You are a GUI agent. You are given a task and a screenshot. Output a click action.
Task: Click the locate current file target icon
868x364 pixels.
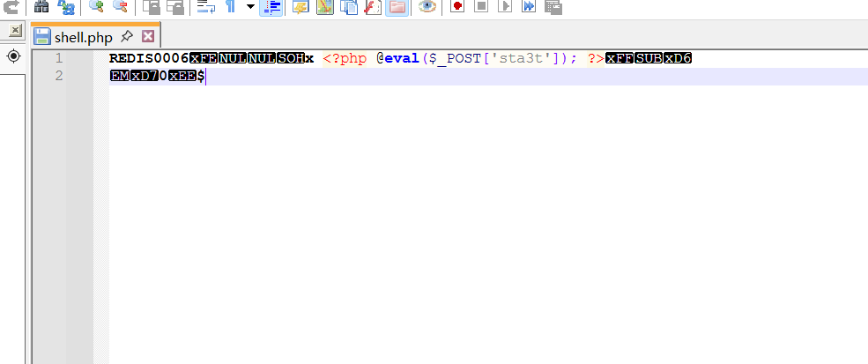click(x=14, y=56)
